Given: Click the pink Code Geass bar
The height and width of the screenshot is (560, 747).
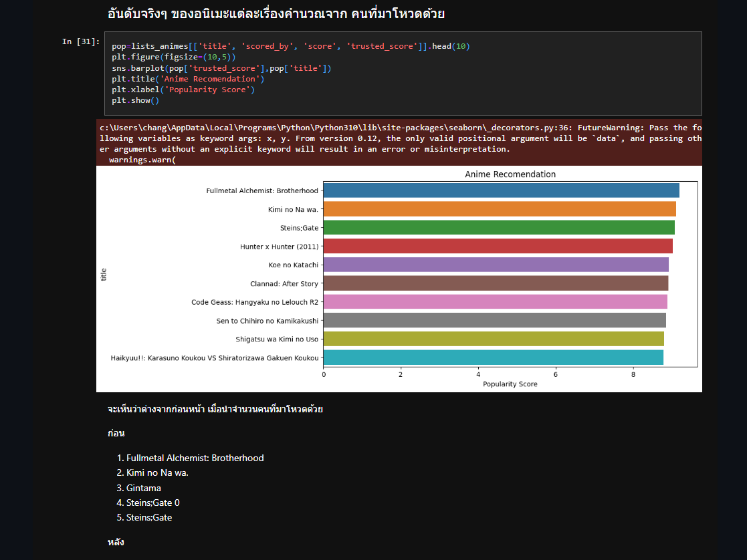Looking at the screenshot, I should [496, 302].
